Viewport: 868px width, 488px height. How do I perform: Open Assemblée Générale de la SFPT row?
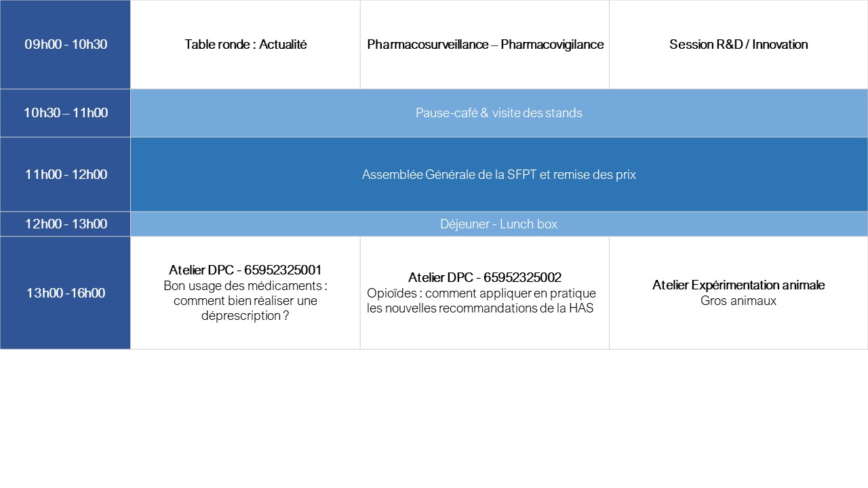point(499,174)
